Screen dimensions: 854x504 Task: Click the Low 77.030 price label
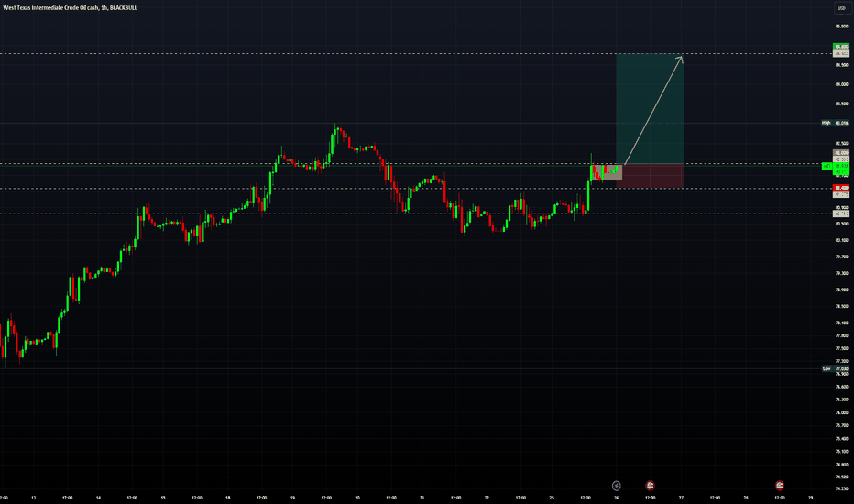pyautogui.click(x=835, y=369)
